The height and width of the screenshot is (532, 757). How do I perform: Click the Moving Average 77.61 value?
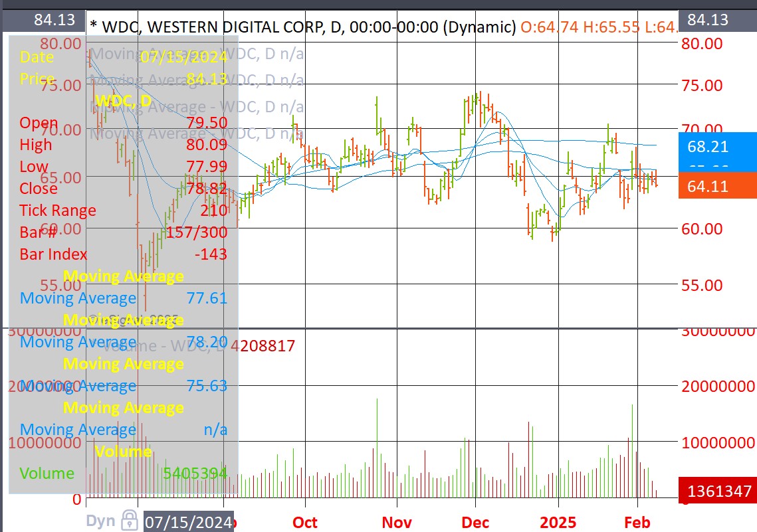(207, 298)
